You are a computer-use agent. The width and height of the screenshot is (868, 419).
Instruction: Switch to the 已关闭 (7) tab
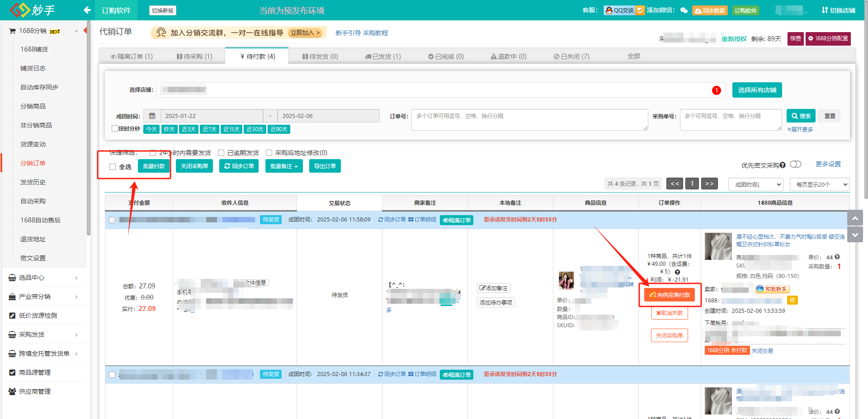click(571, 56)
